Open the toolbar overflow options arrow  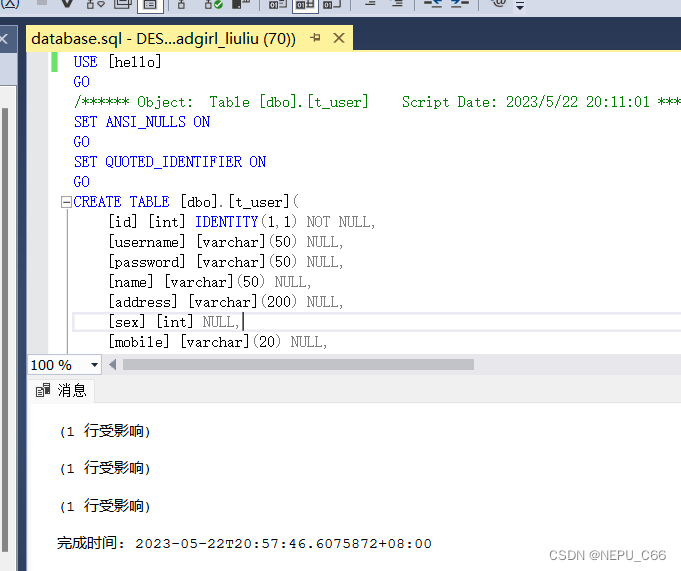(521, 5)
